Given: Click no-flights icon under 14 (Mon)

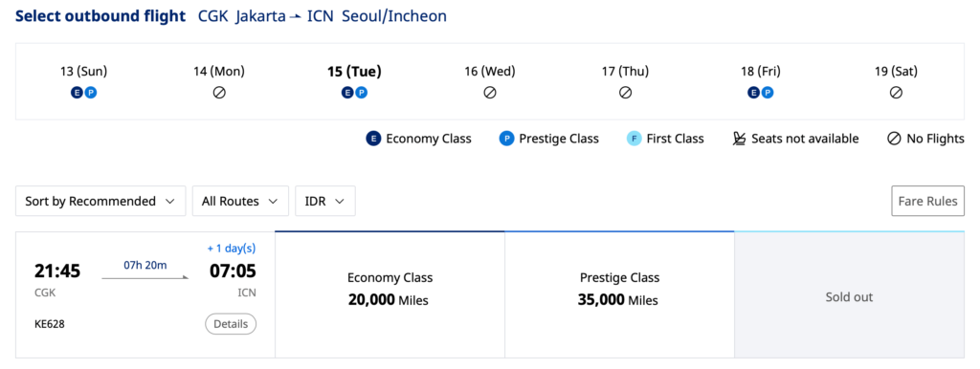Looking at the screenshot, I should click(219, 93).
